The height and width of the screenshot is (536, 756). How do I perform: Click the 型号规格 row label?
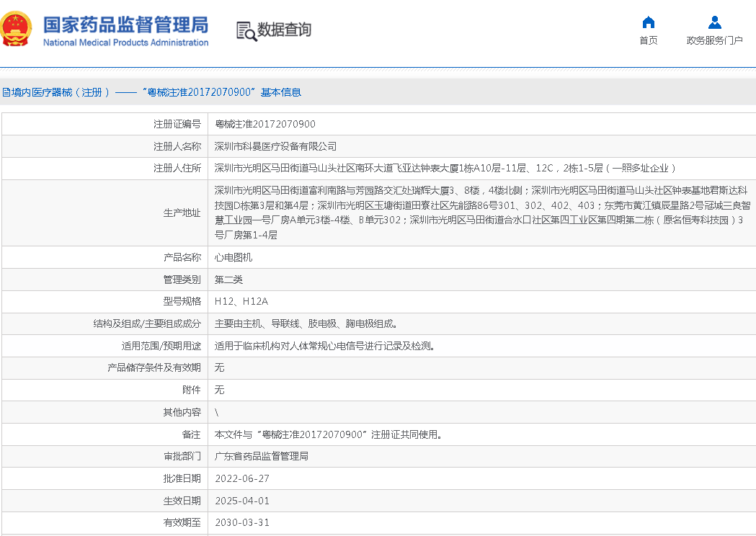[x=182, y=302]
